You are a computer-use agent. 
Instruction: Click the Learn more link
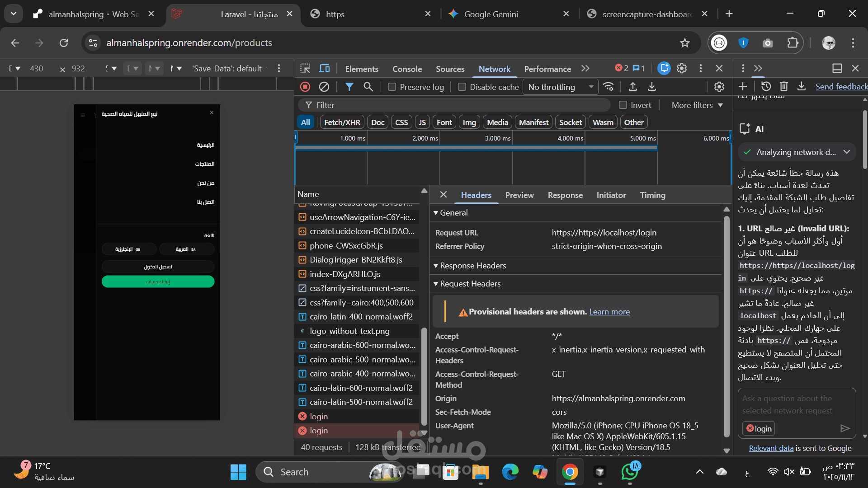pyautogui.click(x=609, y=312)
